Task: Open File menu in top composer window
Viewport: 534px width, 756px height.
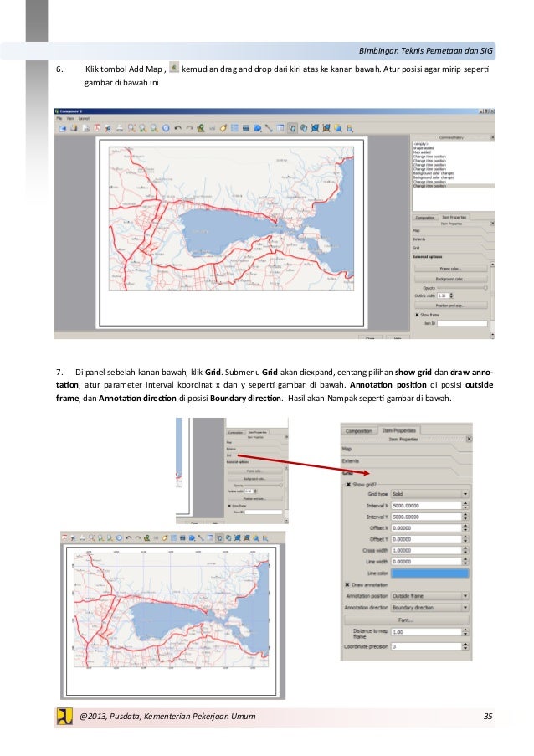Action: click(x=59, y=118)
